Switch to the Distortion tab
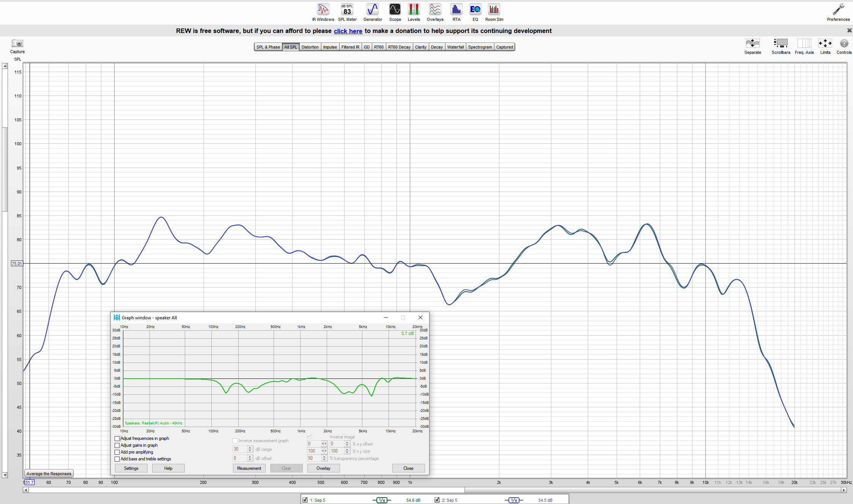 (310, 47)
